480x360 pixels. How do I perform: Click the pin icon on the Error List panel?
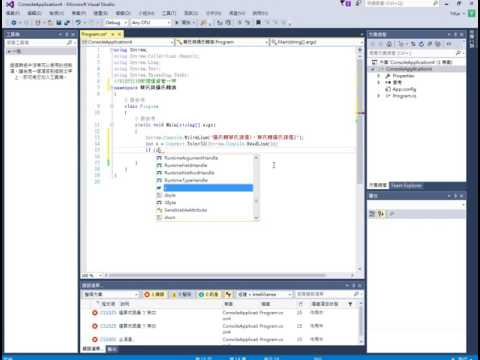point(354,286)
